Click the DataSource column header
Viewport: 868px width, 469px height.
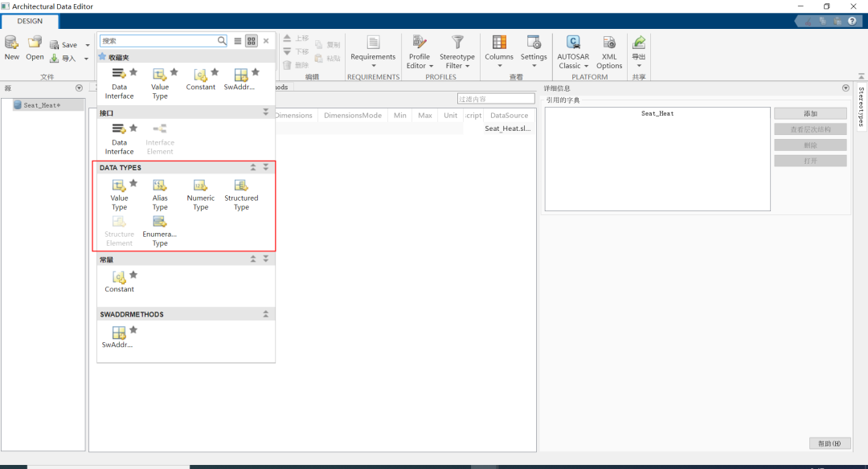510,115
